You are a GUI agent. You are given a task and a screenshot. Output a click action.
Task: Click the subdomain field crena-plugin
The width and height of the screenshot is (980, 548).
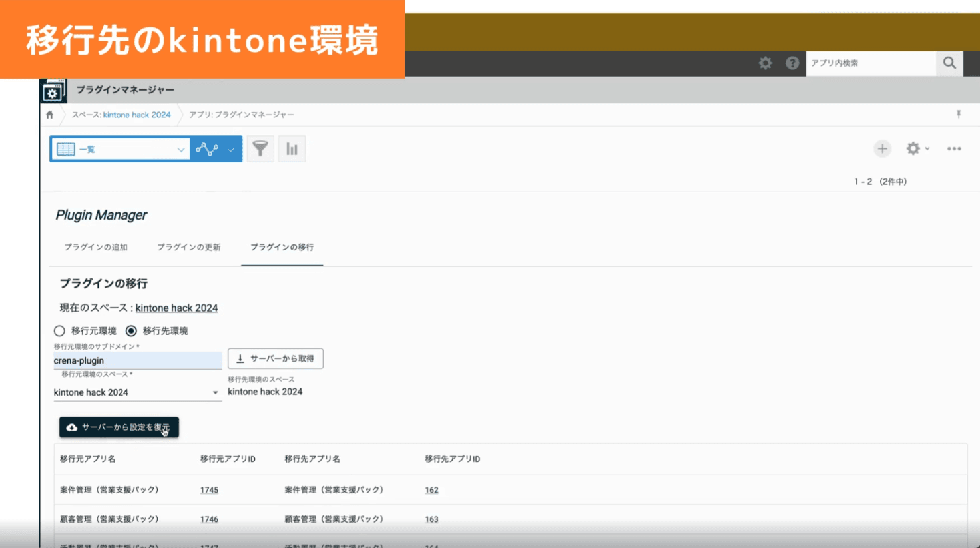(137, 360)
